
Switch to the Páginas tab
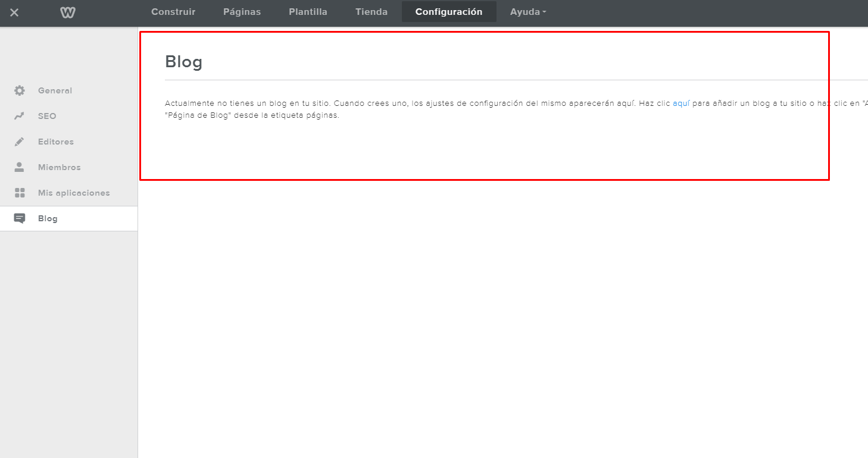click(242, 12)
